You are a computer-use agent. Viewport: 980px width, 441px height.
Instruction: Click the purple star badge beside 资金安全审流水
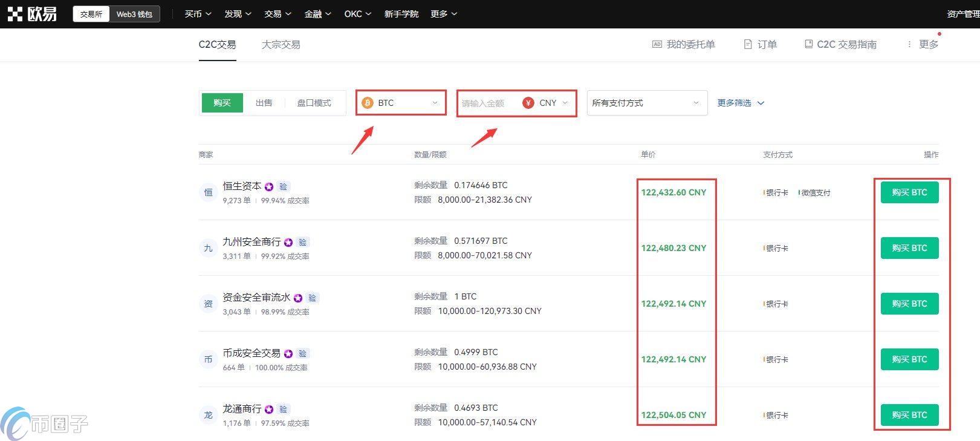click(x=298, y=298)
